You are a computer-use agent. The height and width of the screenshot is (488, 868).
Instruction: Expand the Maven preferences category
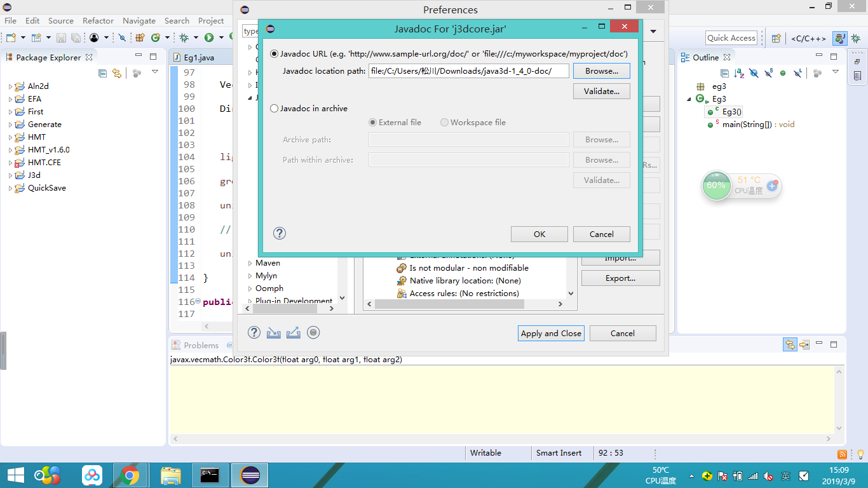(249, 262)
